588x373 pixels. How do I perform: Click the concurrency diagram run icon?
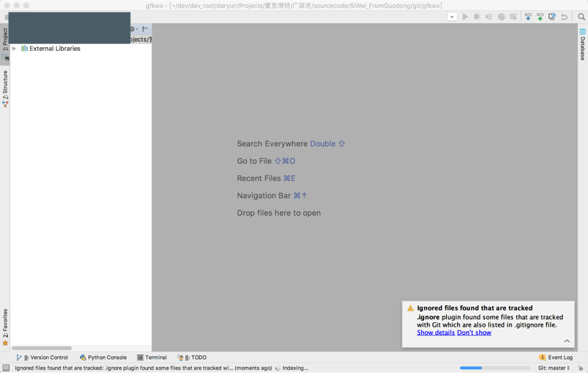click(513, 17)
